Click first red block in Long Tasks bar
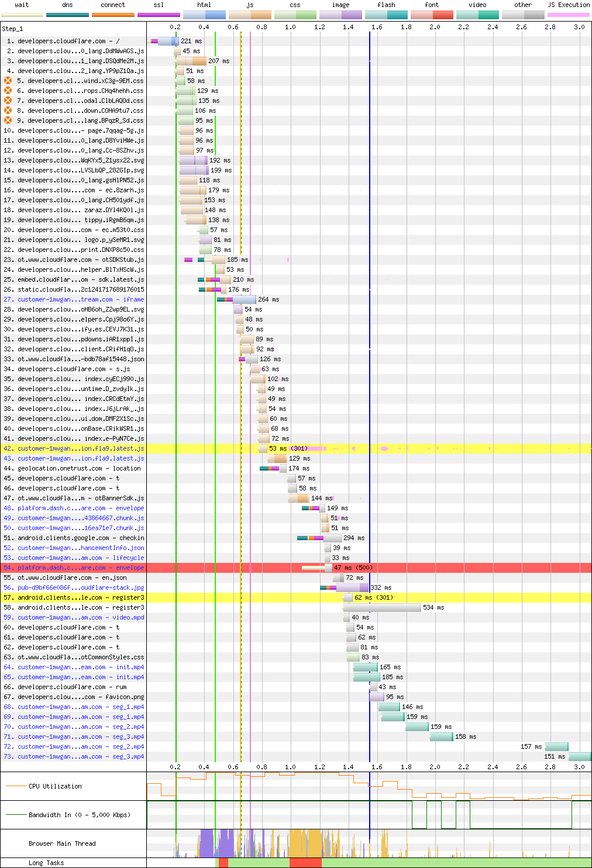 (x=223, y=863)
